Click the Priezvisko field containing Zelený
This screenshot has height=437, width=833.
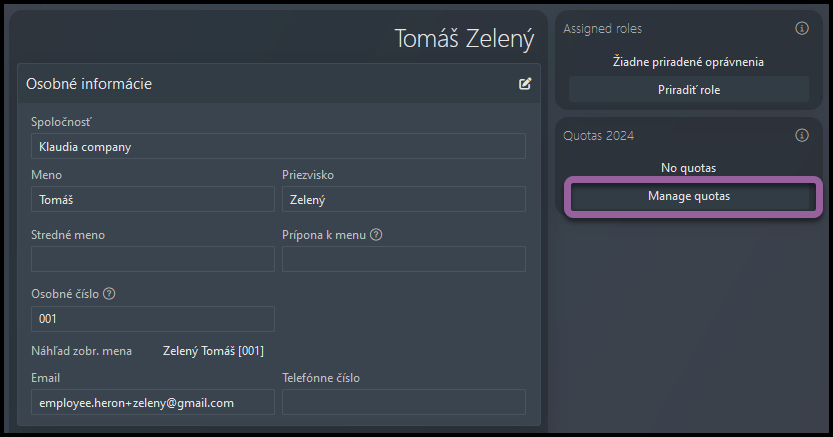[404, 199]
